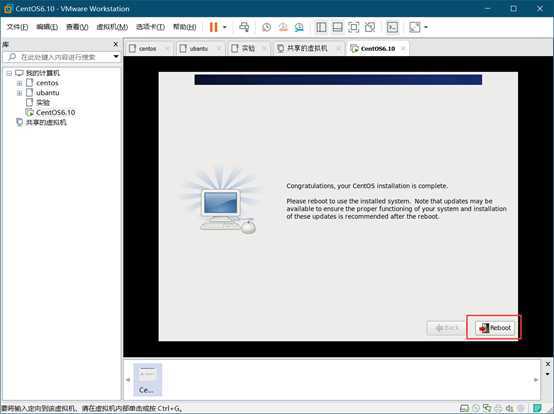Image resolution: width=554 pixels, height=414 pixels.
Task: Close the 共享的虚拟机 tab
Action: 338,48
